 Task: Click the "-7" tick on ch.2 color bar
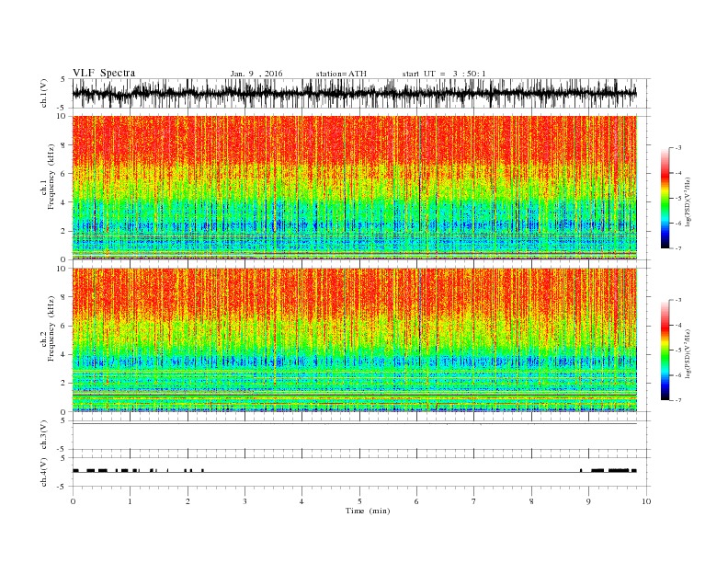pyautogui.click(x=678, y=400)
